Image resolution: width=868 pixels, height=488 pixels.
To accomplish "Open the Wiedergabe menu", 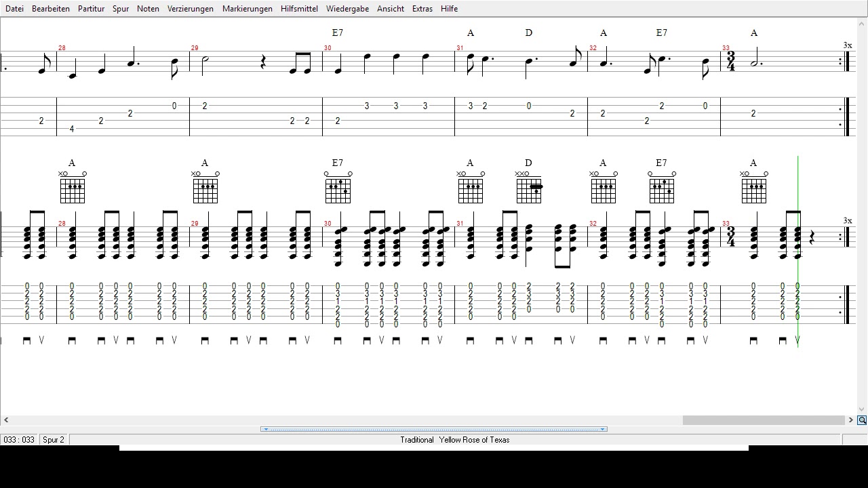I will pyautogui.click(x=347, y=9).
